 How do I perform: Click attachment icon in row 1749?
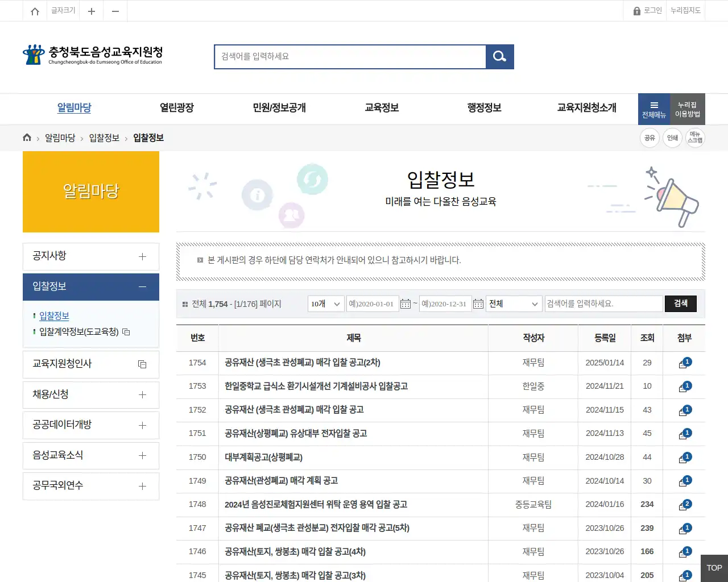[685, 482]
